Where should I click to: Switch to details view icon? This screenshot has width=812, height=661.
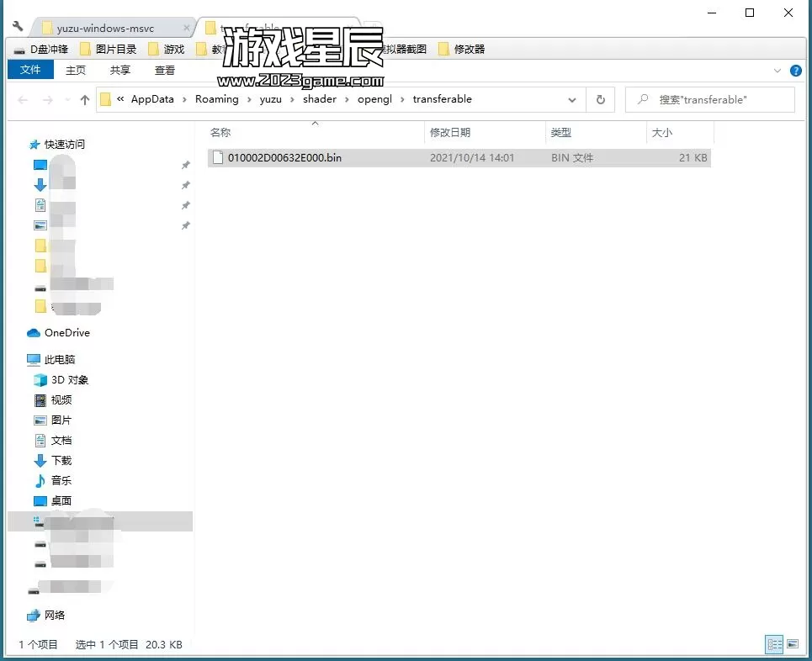tap(774, 644)
